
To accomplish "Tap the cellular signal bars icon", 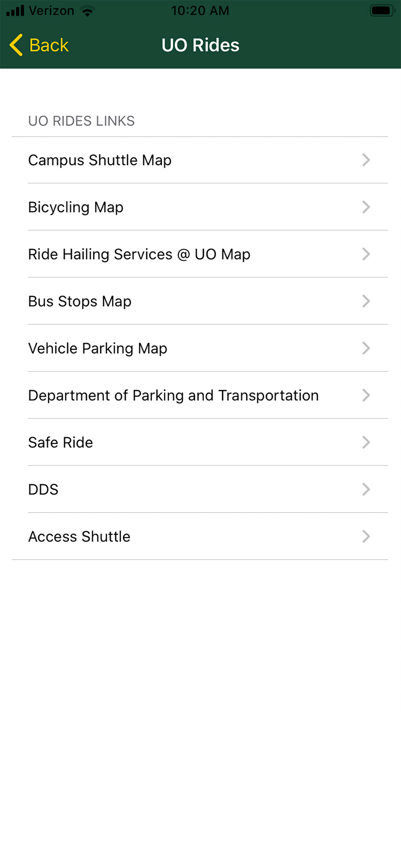I will point(15,11).
